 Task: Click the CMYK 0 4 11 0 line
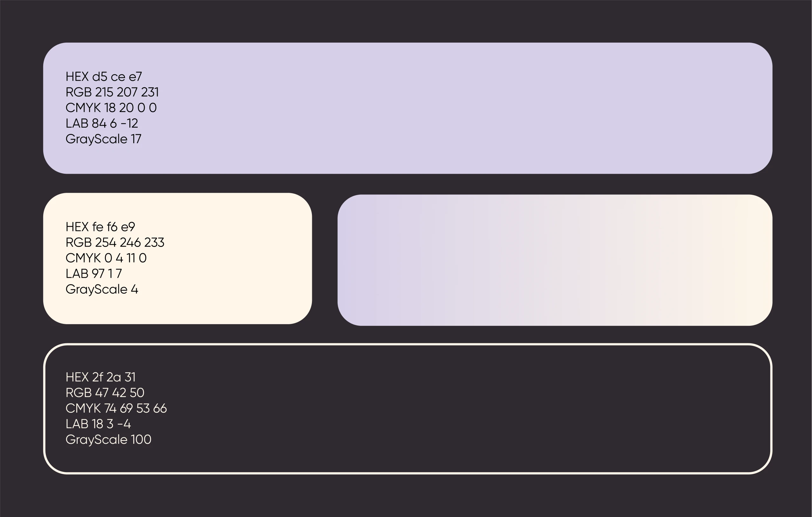tap(106, 258)
